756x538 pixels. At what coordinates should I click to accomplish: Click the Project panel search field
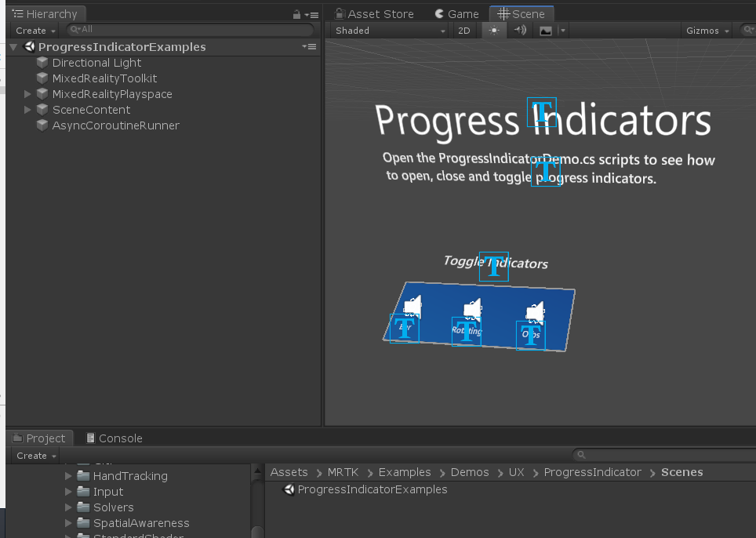(x=664, y=455)
